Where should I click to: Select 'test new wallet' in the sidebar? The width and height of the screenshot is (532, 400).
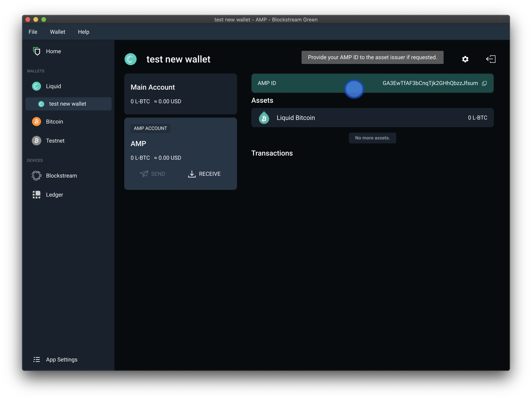pos(68,104)
